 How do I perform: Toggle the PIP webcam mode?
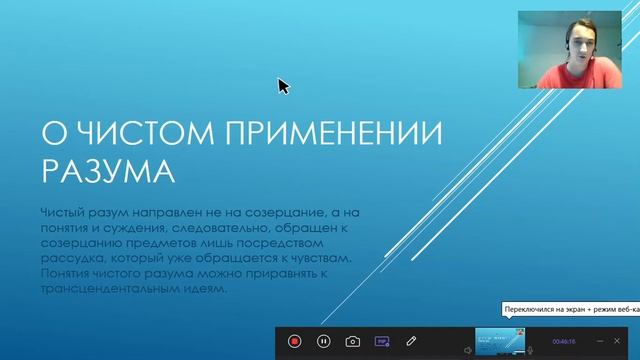click(x=382, y=341)
